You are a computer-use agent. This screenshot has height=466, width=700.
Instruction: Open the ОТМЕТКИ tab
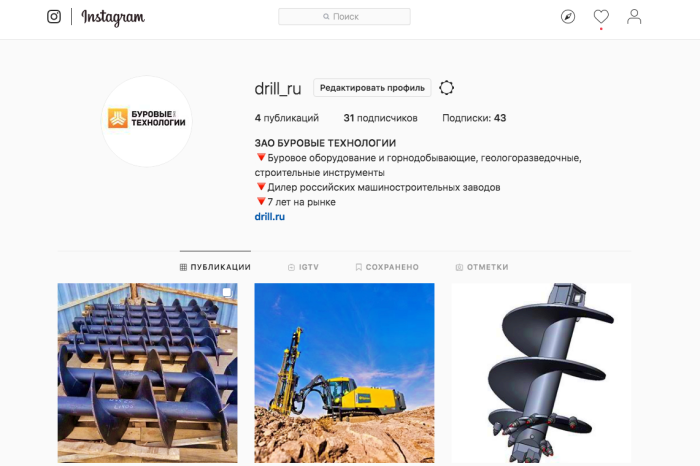pos(482,267)
